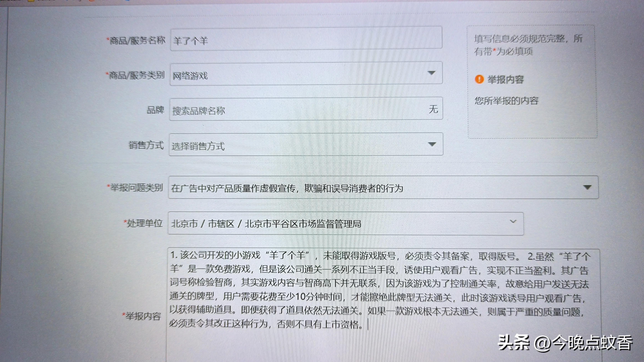Open the 商品/服务类别 dropdown showing 网络游戏
Image resolution: width=644 pixels, height=362 pixels.
click(x=306, y=74)
